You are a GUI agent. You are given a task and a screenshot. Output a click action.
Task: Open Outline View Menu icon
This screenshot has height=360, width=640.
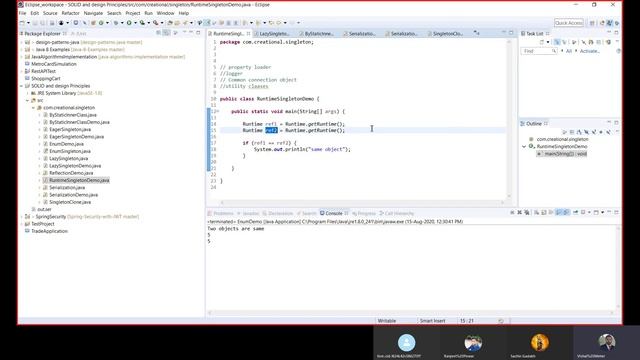(x=617, y=132)
